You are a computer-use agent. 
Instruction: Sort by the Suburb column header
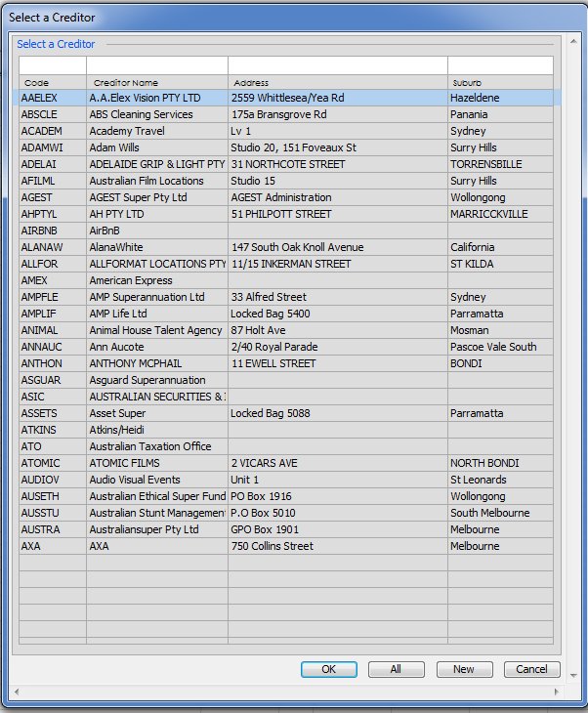(x=500, y=82)
